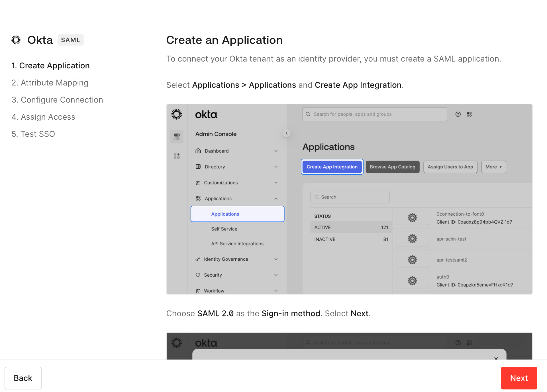Collapse the Admin Console sidebar with the arrow button
Image resolution: width=547 pixels, height=392 pixels.
click(x=287, y=133)
